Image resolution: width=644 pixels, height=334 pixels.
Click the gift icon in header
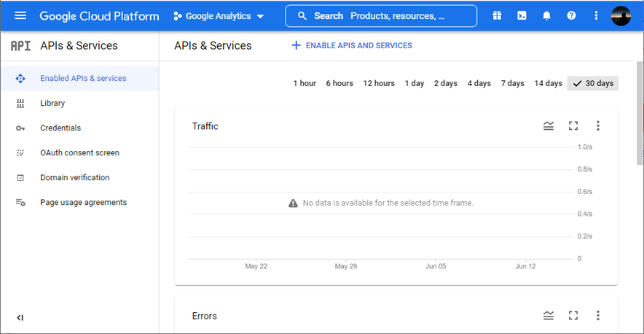click(x=497, y=15)
